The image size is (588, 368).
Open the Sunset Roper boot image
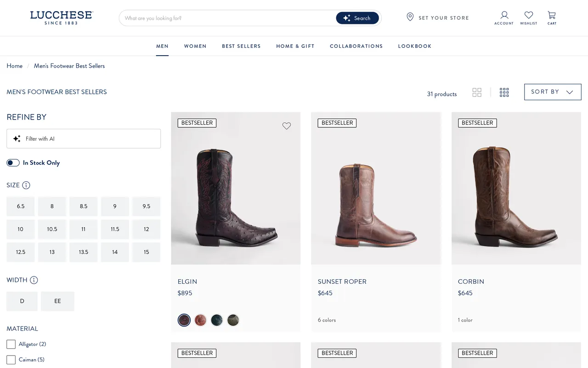click(376, 188)
